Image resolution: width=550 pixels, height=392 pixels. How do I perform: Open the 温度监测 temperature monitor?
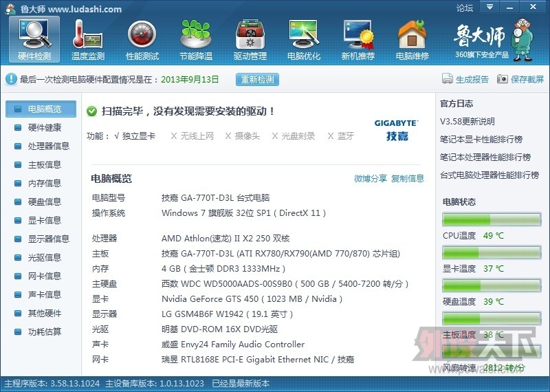click(88, 40)
